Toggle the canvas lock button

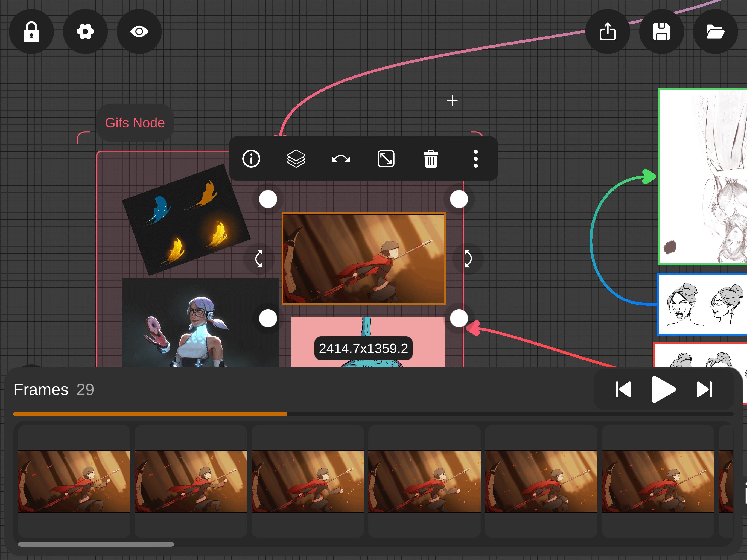(31, 31)
